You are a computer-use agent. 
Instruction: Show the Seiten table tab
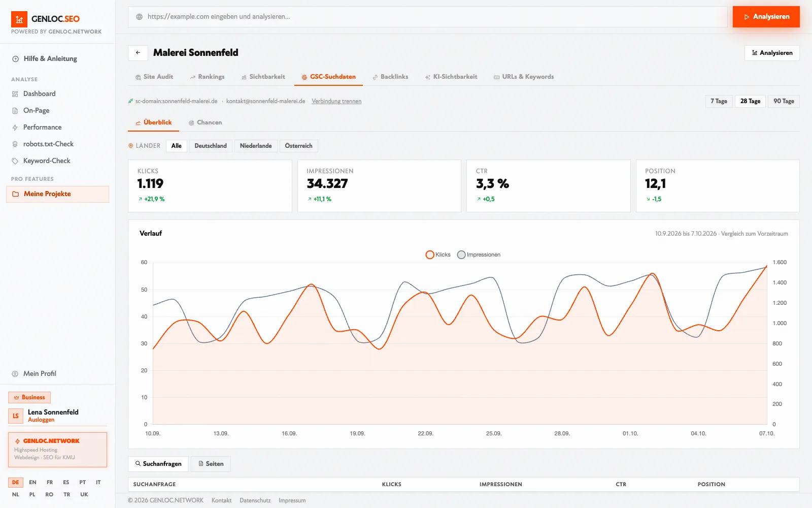click(x=211, y=464)
